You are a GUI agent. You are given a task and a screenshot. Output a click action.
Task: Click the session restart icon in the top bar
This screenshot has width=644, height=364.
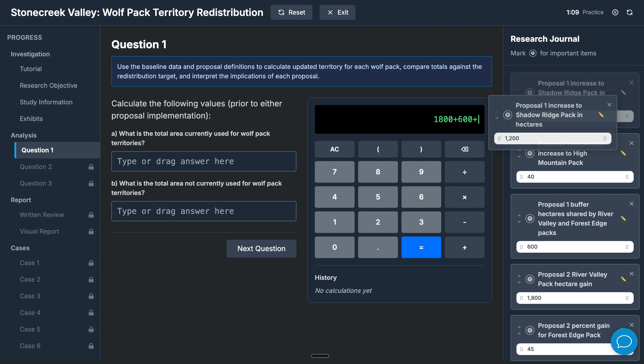[630, 12]
